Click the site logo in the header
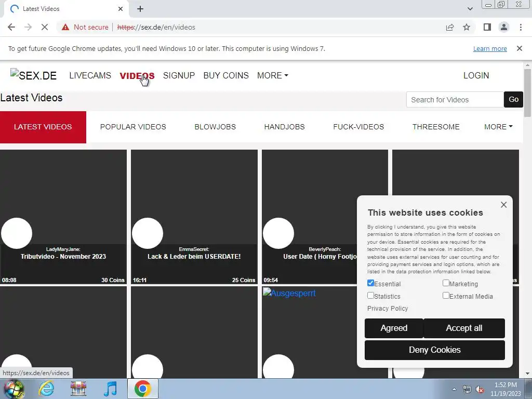This screenshot has height=399, width=532. tap(33, 75)
